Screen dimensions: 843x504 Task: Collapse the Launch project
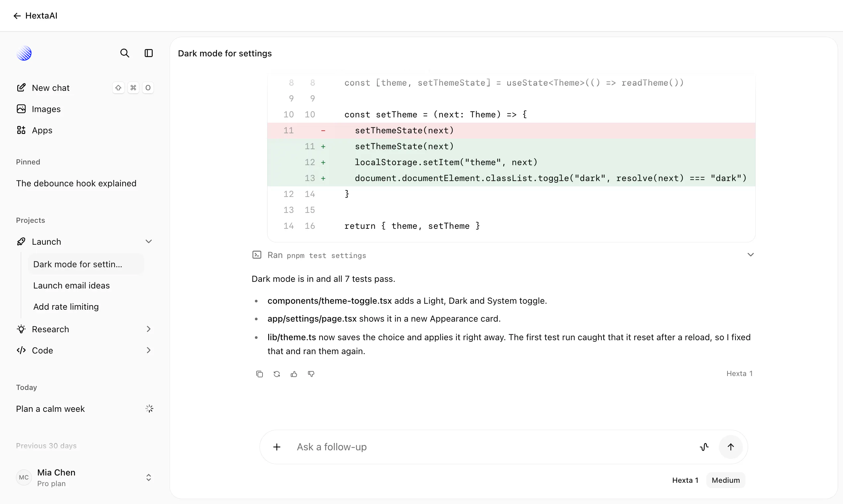point(149,241)
